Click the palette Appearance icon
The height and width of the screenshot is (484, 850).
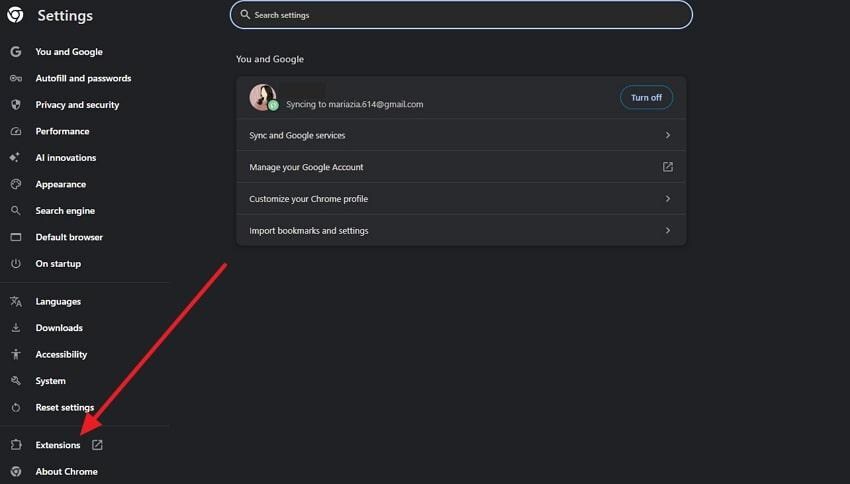coord(16,184)
